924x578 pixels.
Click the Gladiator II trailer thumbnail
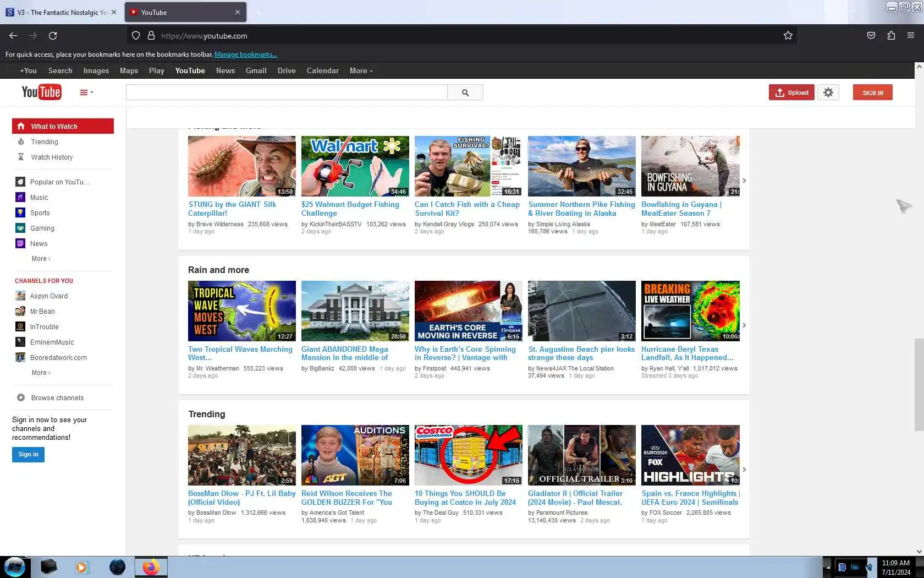(582, 455)
